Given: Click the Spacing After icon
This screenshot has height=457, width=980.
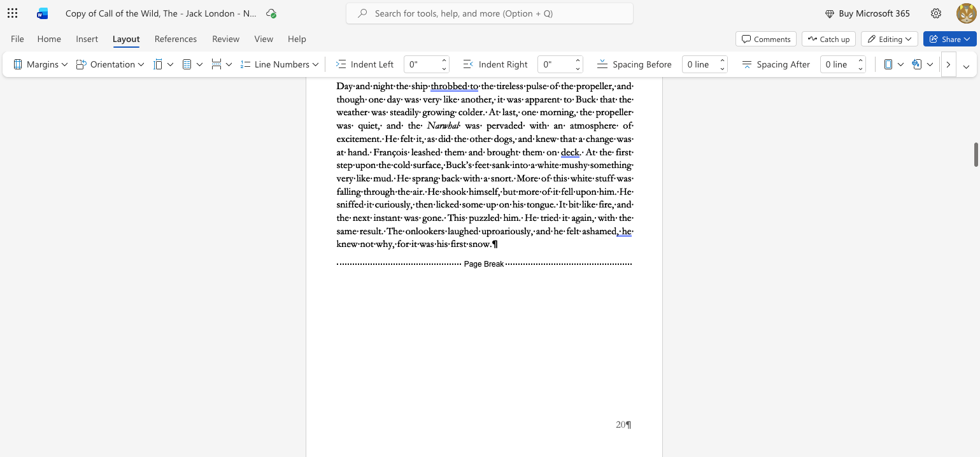Looking at the screenshot, I should click(x=747, y=64).
